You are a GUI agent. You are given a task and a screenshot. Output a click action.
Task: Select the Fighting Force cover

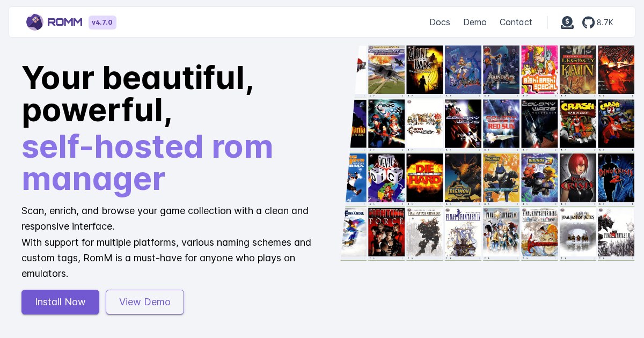click(386, 233)
